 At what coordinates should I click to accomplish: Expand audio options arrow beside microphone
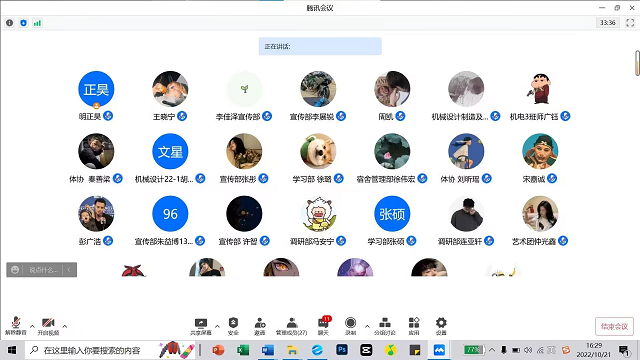click(x=32, y=326)
